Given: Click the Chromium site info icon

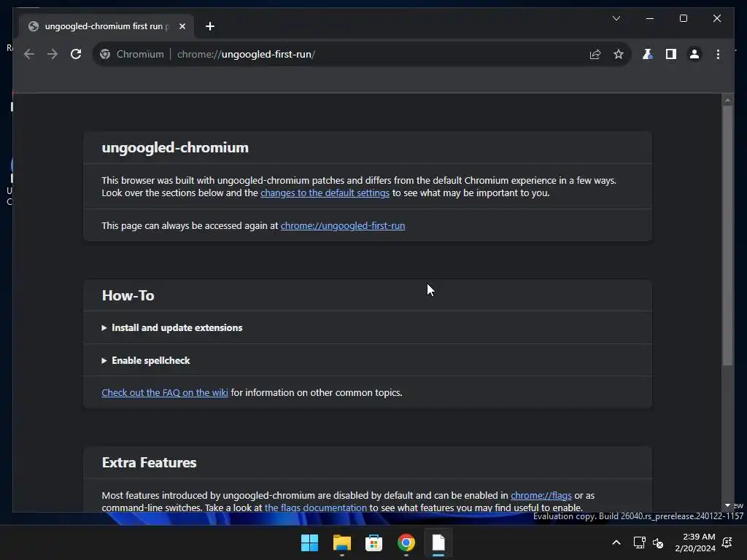Looking at the screenshot, I should point(105,54).
